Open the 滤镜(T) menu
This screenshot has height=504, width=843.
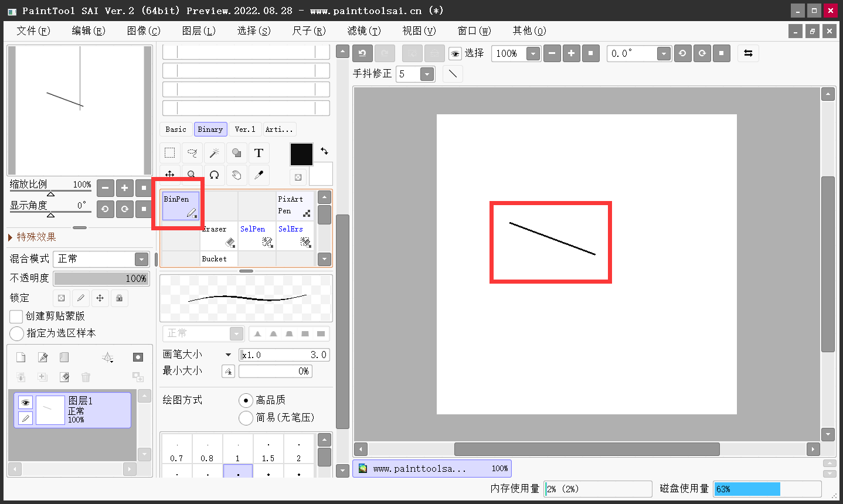364,30
